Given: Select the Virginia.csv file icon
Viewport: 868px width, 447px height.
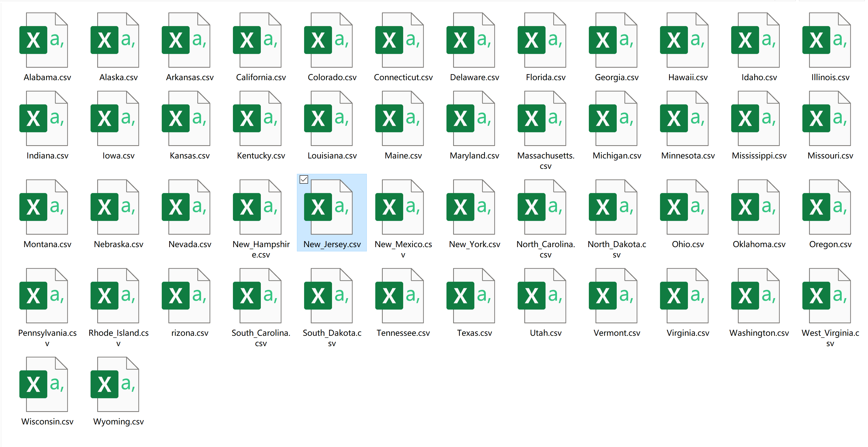Looking at the screenshot, I should [684, 295].
